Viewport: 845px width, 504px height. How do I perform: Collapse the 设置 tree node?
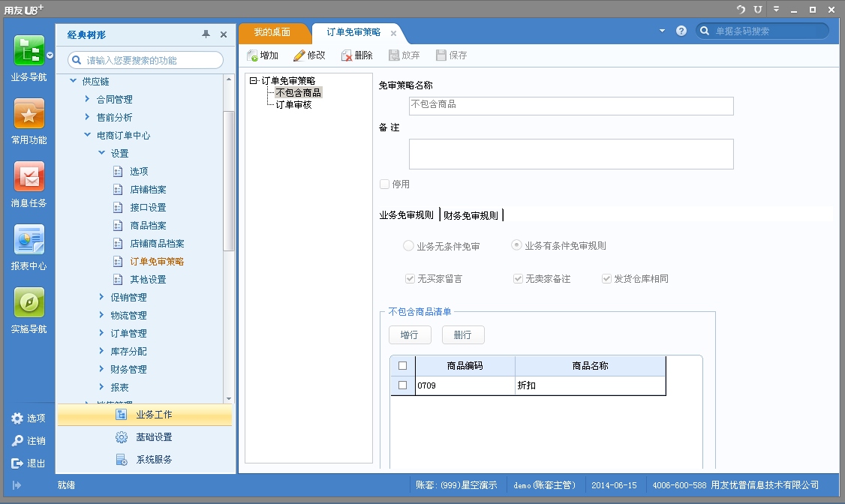coord(101,153)
